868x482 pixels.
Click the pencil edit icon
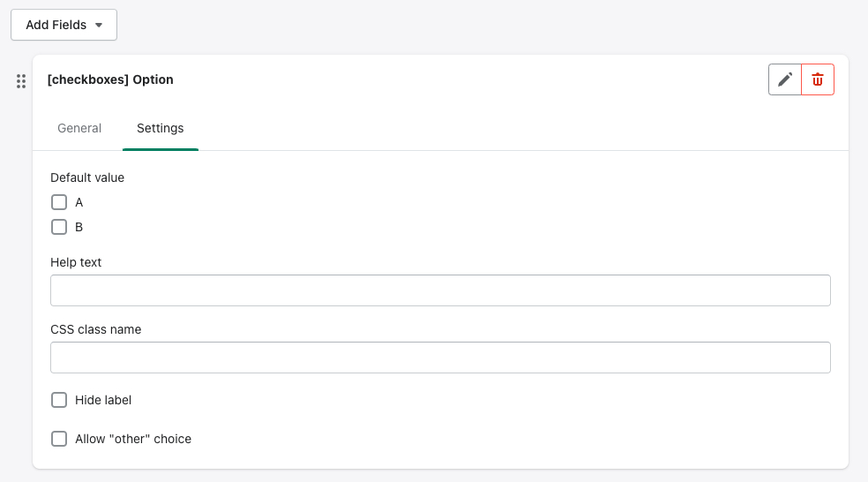(784, 79)
